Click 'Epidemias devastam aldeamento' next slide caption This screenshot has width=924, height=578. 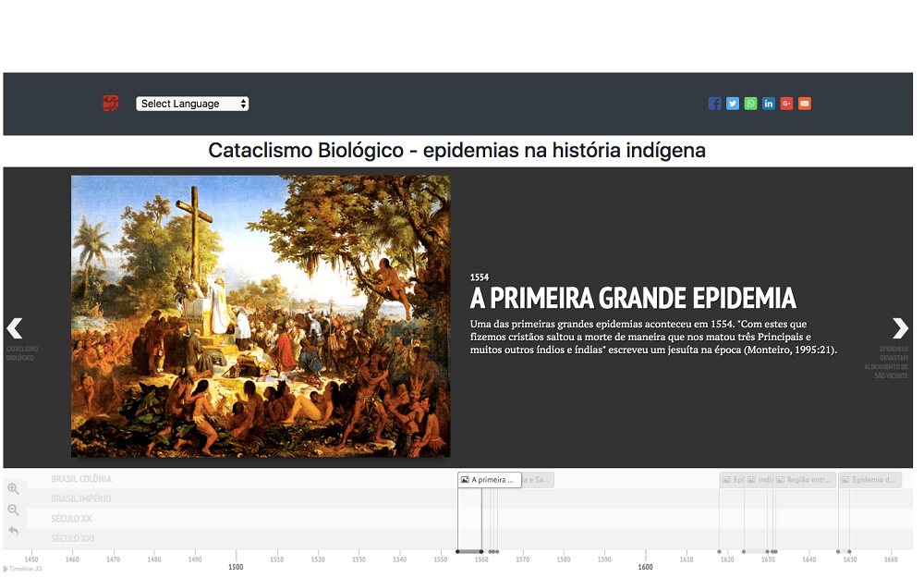[x=886, y=363]
